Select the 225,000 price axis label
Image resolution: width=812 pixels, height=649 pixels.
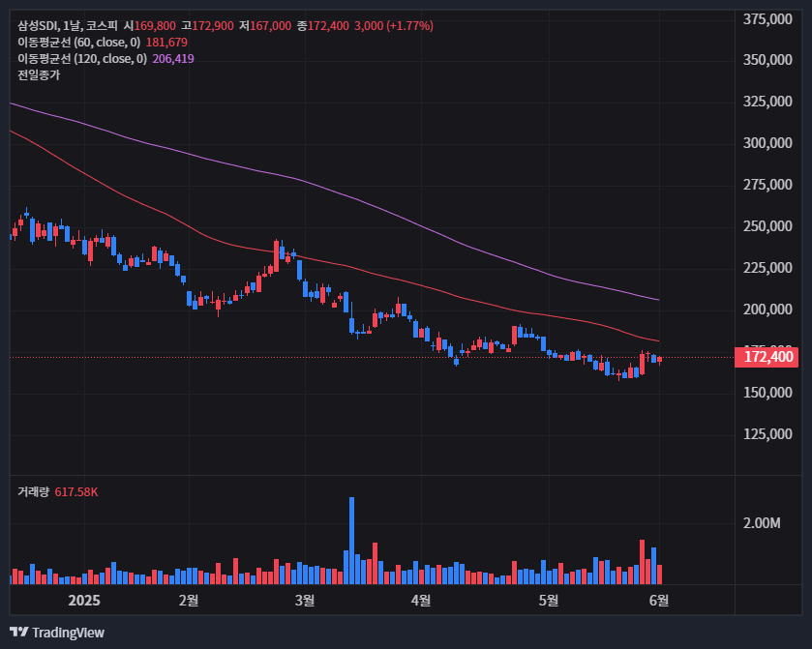tap(767, 268)
